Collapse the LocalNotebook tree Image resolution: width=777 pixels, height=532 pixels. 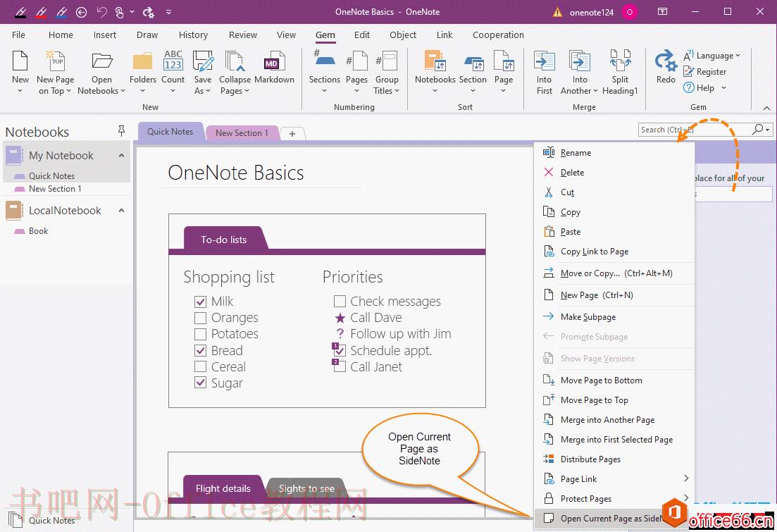[121, 211]
